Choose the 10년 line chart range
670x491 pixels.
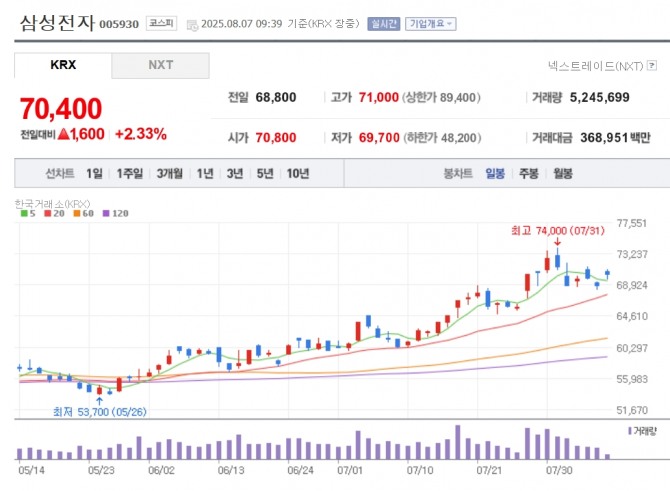[x=297, y=173]
